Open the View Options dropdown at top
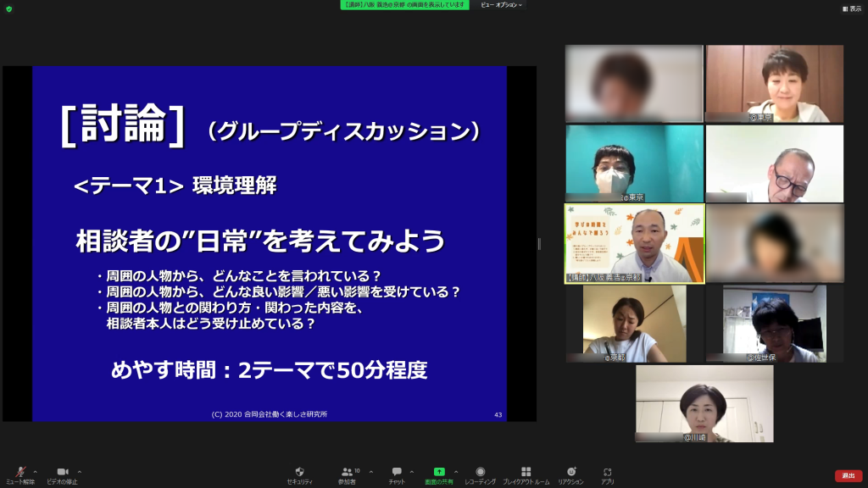 502,5
